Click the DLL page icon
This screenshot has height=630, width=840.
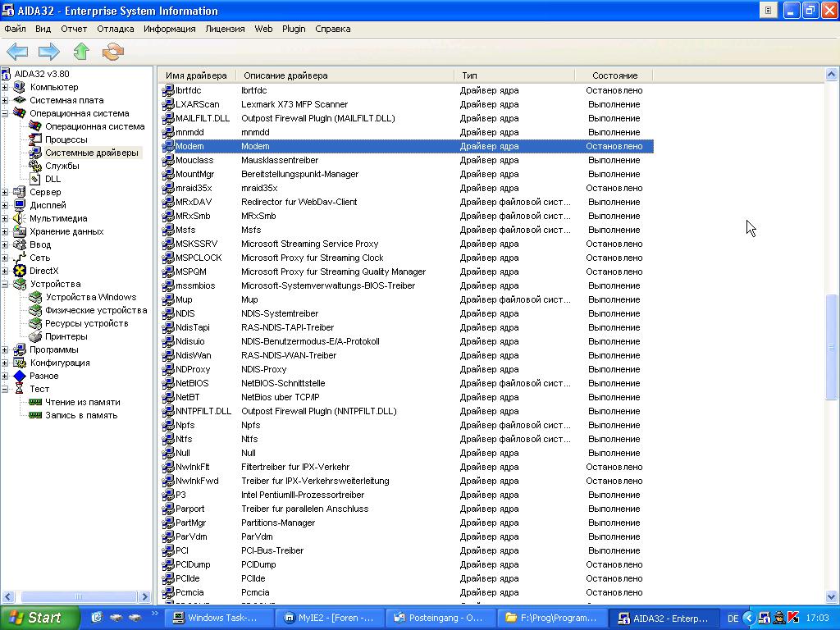pos(34,179)
